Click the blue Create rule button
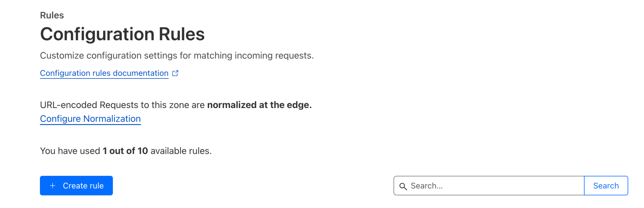The image size is (644, 208). [76, 186]
